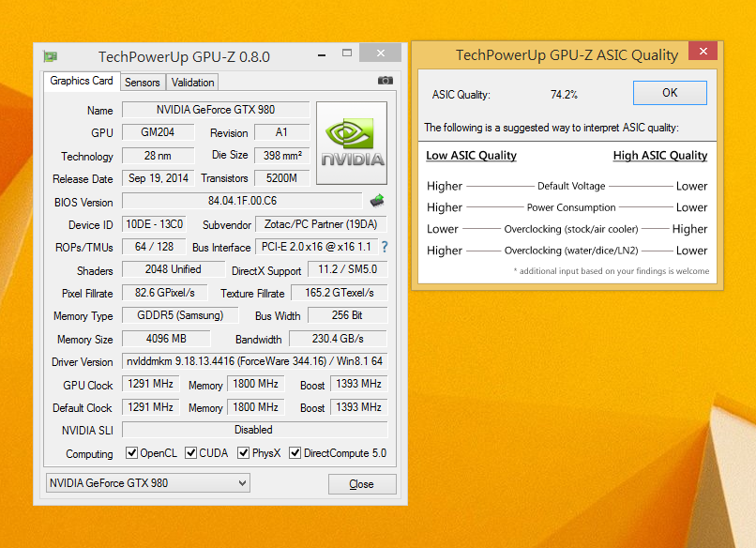The image size is (756, 548).
Task: Select the DirectX Support field 11.2 / SM5.0
Action: 347,269
